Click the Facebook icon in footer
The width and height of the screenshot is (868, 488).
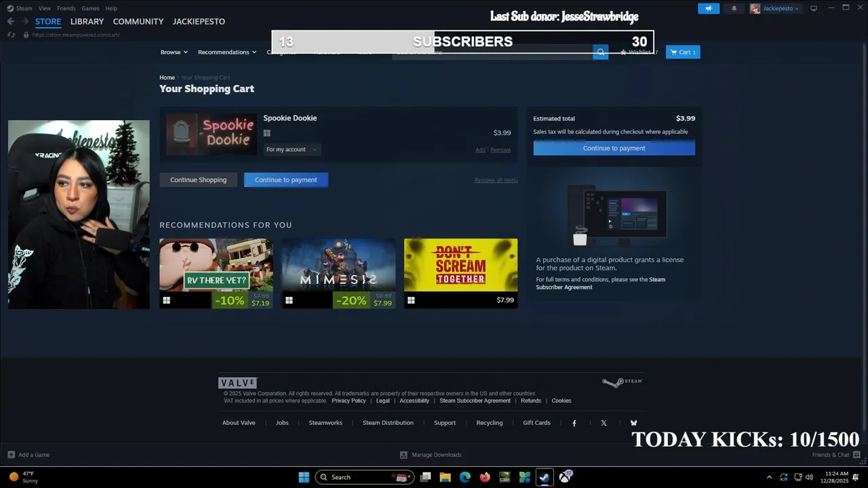(x=574, y=423)
